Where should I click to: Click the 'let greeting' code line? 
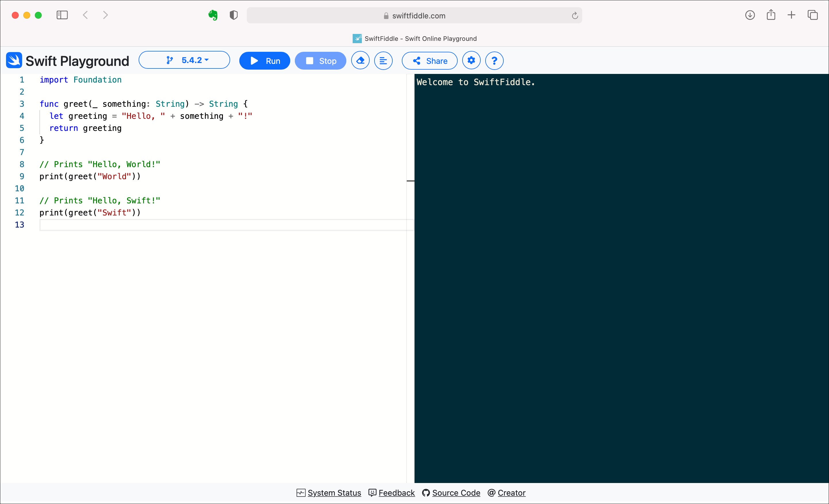click(151, 116)
